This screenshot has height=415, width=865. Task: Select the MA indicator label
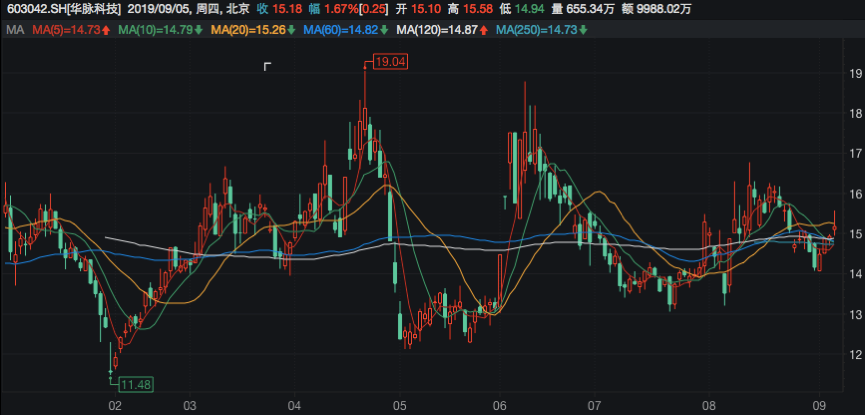(14, 30)
